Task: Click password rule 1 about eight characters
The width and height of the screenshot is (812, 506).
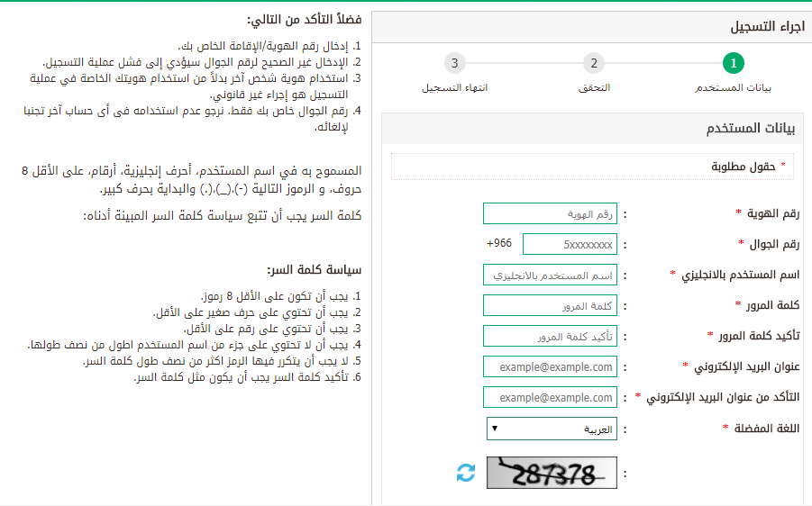Action: (x=281, y=296)
